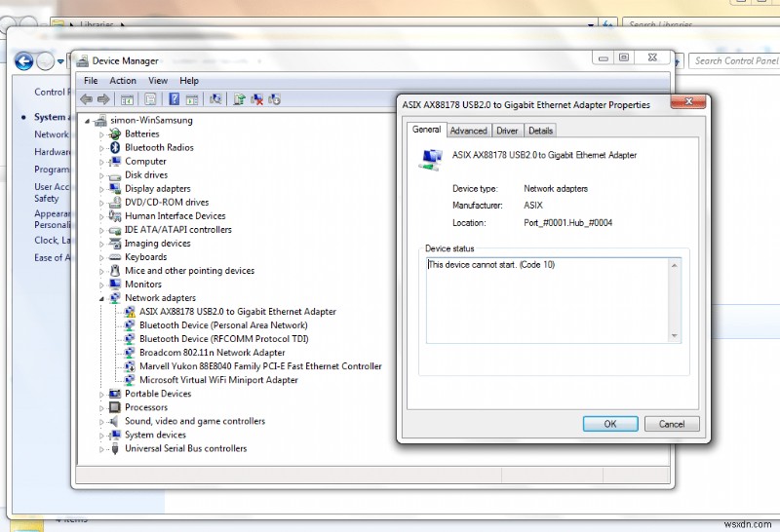Open the View menu
The width and height of the screenshot is (780, 532).
[158, 81]
